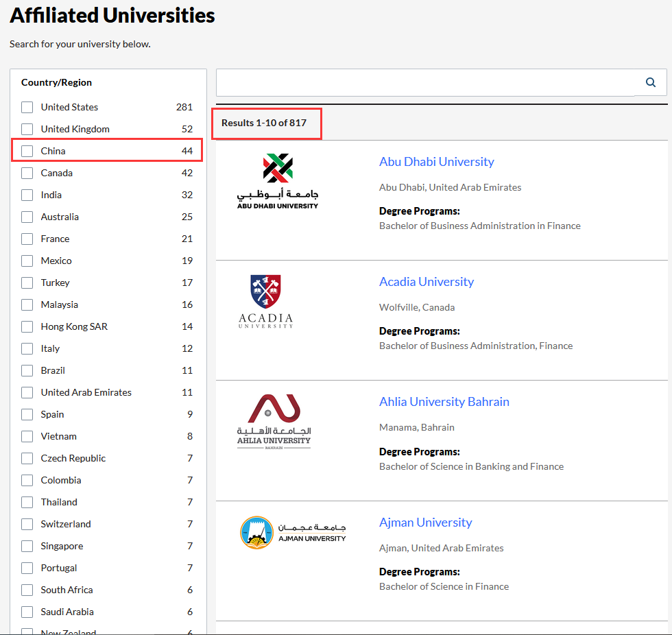
Task: Click the Australia count 25
Action: click(187, 217)
